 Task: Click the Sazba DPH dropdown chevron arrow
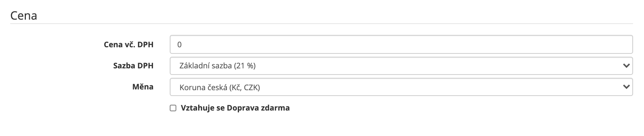coord(626,66)
